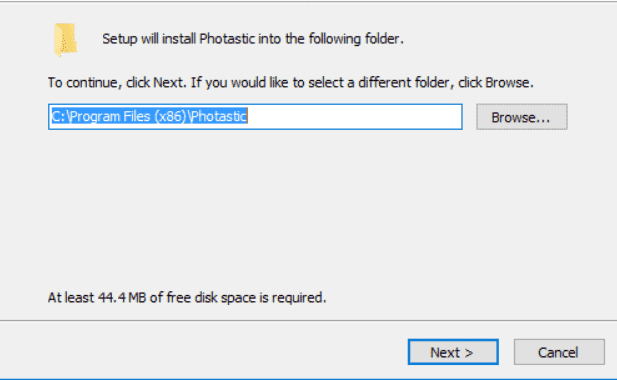
Task: Click the separator line above the buttons
Action: coord(308,321)
